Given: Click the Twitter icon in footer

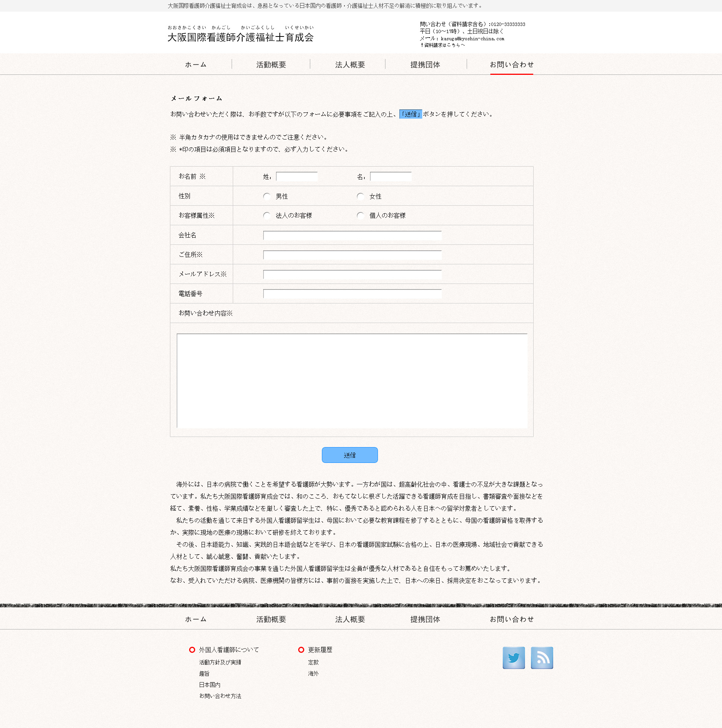Looking at the screenshot, I should (x=513, y=658).
